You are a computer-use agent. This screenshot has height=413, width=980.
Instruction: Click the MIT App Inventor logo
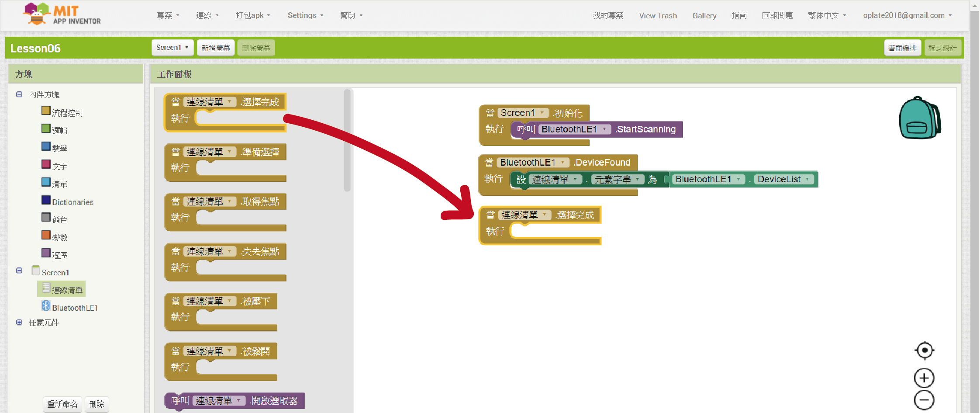pyautogui.click(x=62, y=14)
